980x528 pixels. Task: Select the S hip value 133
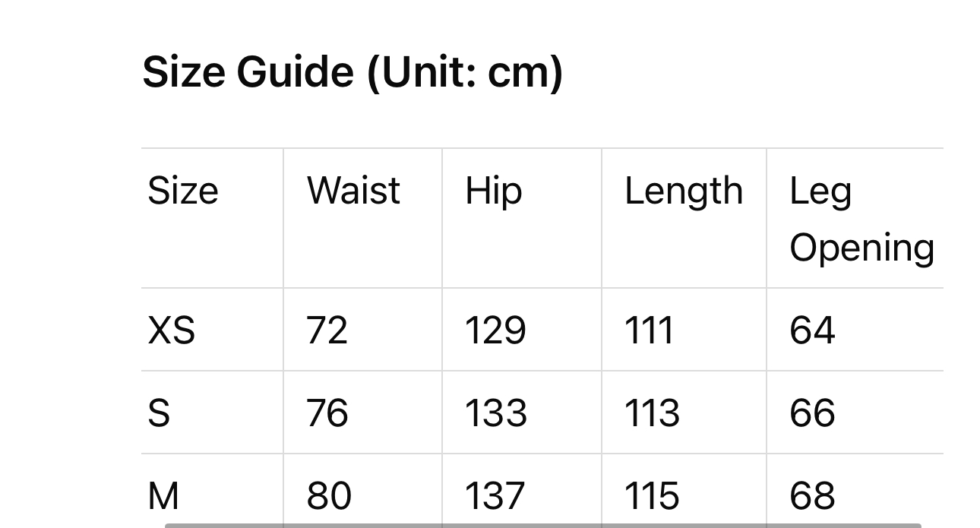(495, 413)
